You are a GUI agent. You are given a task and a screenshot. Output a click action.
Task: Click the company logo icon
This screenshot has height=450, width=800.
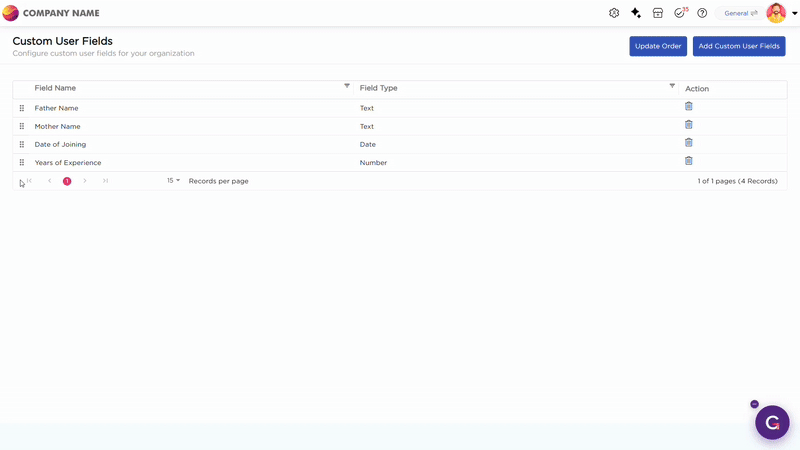click(x=11, y=13)
